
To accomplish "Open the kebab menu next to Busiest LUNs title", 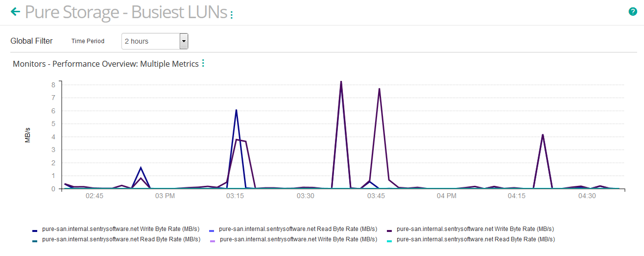I will point(232,15).
